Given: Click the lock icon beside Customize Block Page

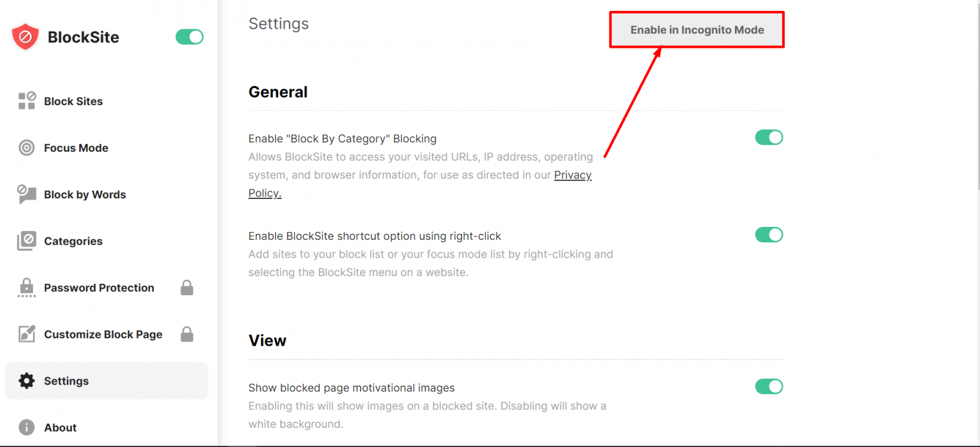Looking at the screenshot, I should pos(187,333).
